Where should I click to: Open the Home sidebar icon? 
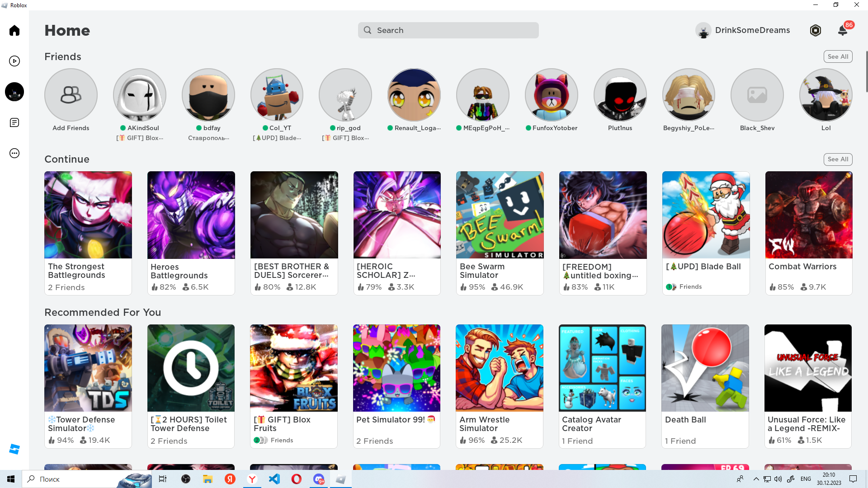tap(14, 30)
